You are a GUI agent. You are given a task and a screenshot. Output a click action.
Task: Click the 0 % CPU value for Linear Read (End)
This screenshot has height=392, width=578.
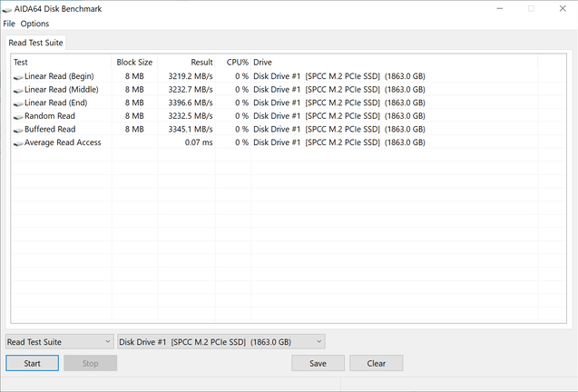coord(241,103)
